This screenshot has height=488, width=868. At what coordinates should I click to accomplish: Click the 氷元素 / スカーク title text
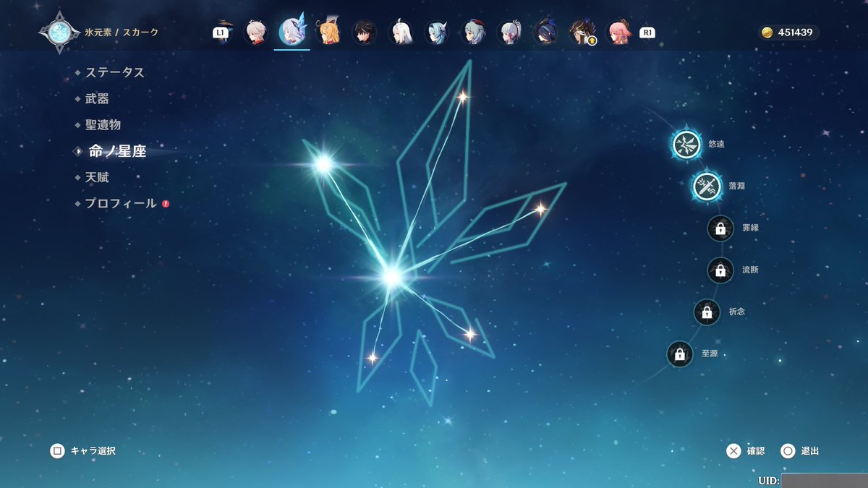click(122, 33)
